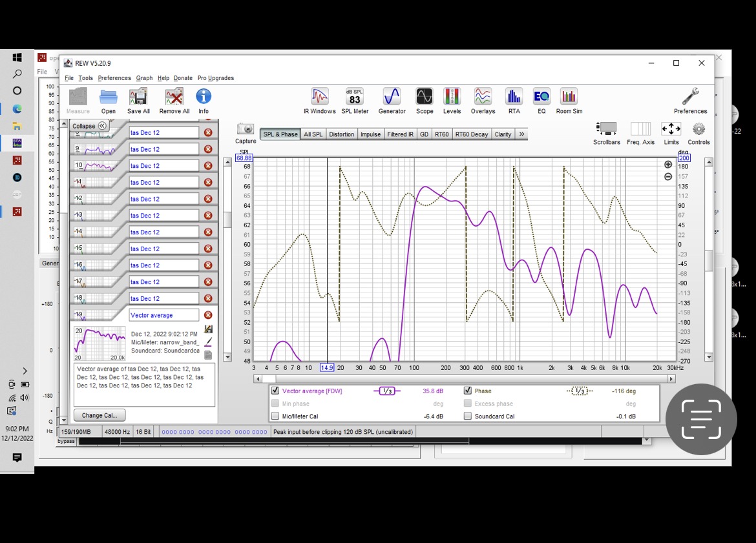Show more graph tabs with the chevron
Image resolution: width=756 pixels, height=543 pixels.
(x=521, y=134)
